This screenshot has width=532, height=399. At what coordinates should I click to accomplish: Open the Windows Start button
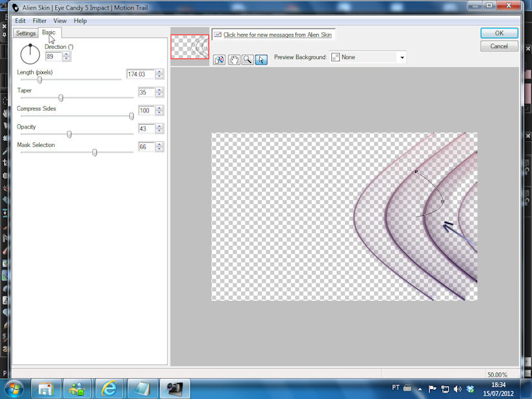[x=14, y=389]
